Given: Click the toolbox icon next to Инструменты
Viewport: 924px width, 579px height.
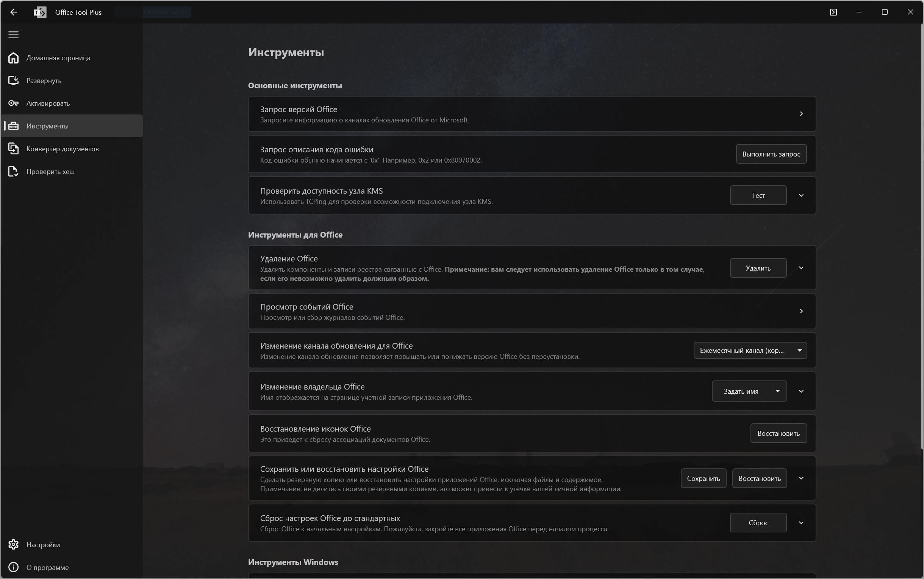Looking at the screenshot, I should pos(13,126).
